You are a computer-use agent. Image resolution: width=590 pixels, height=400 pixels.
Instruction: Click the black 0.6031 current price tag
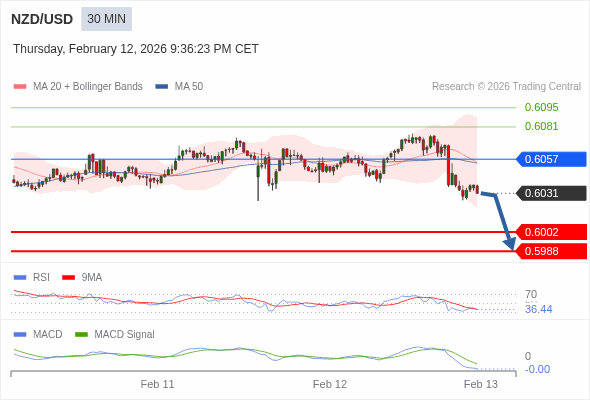click(x=551, y=193)
